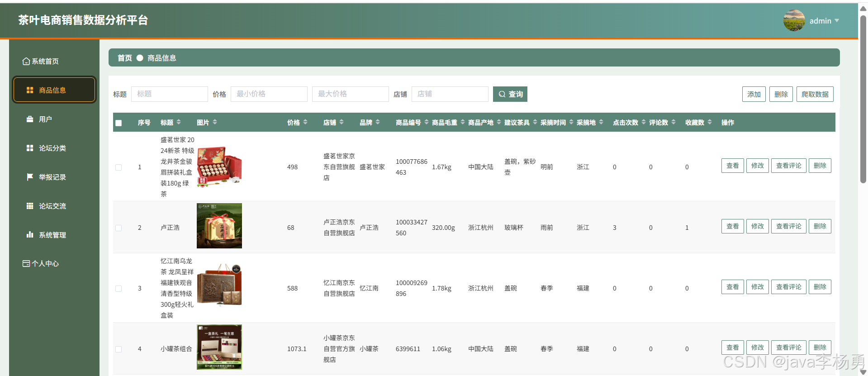Click the 添加 button

coord(754,94)
